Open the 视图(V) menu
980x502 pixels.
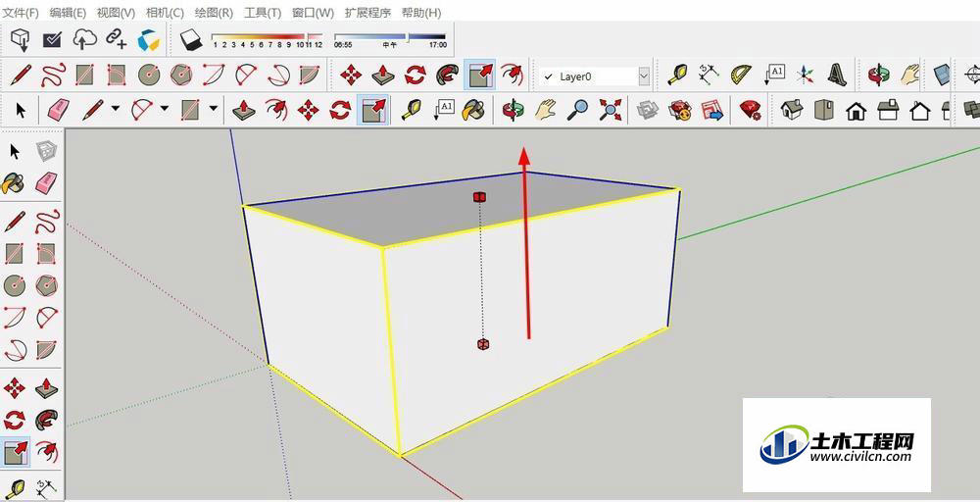coord(116,12)
